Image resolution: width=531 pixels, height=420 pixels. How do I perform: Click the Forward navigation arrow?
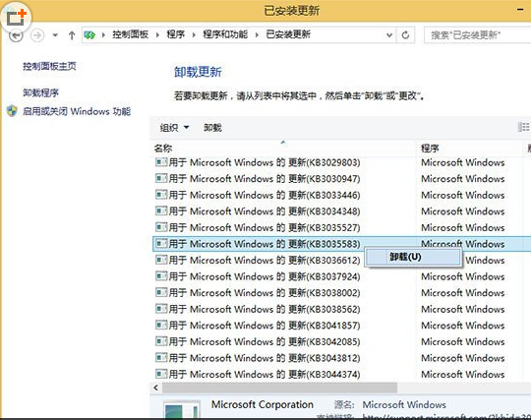(x=37, y=35)
